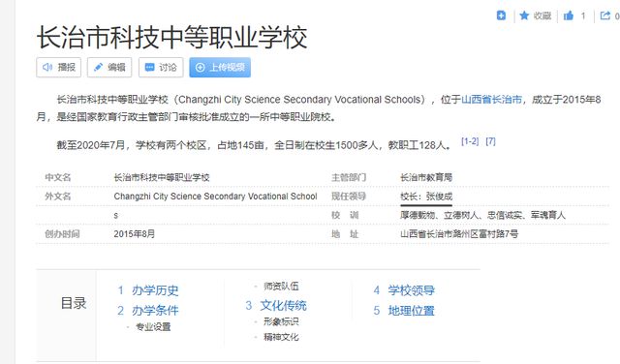Go to 专业设置 subsection

pyautogui.click(x=153, y=327)
